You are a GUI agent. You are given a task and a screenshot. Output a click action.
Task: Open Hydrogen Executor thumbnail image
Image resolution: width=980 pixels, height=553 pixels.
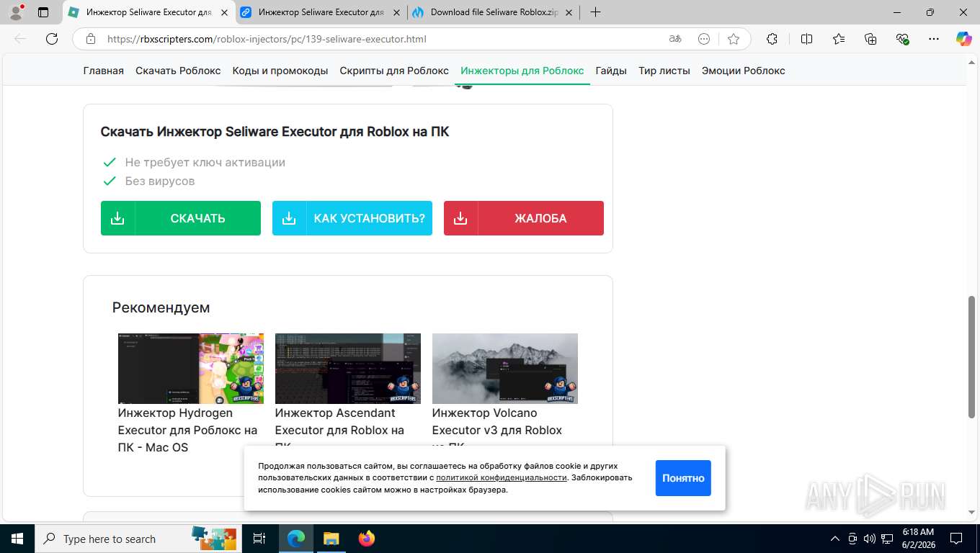[x=191, y=369]
